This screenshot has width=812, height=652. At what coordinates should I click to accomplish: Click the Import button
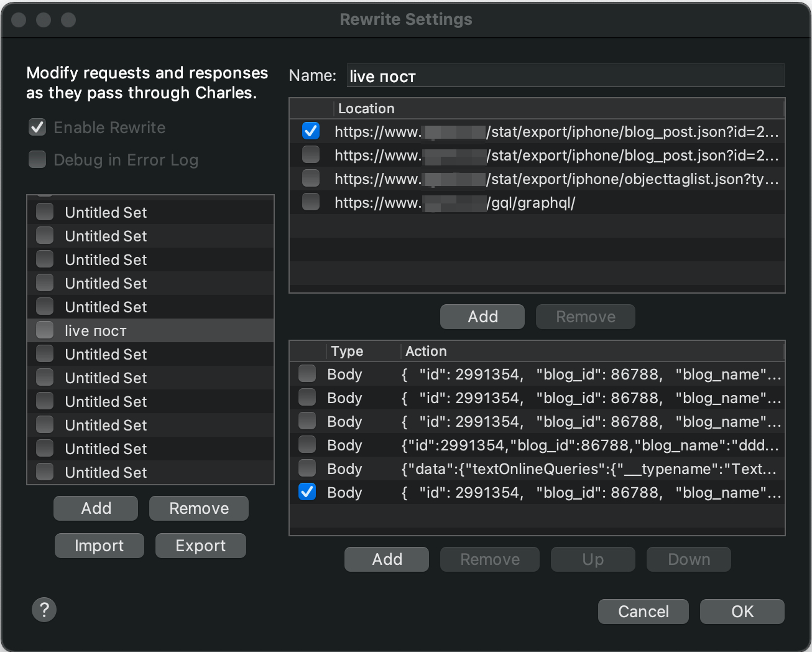click(x=99, y=546)
